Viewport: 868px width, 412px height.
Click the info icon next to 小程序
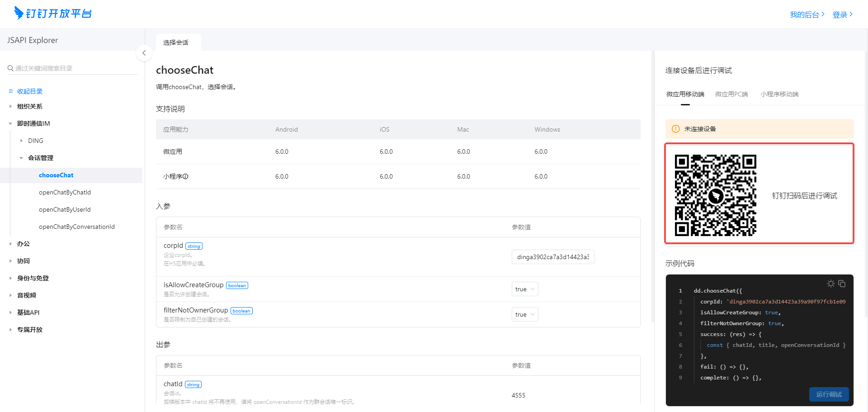click(x=185, y=176)
